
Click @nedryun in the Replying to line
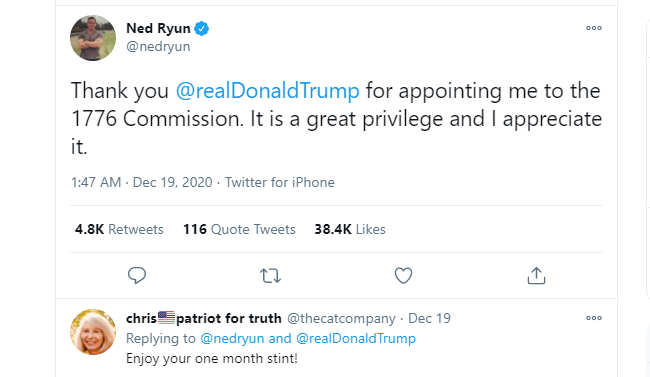232,338
